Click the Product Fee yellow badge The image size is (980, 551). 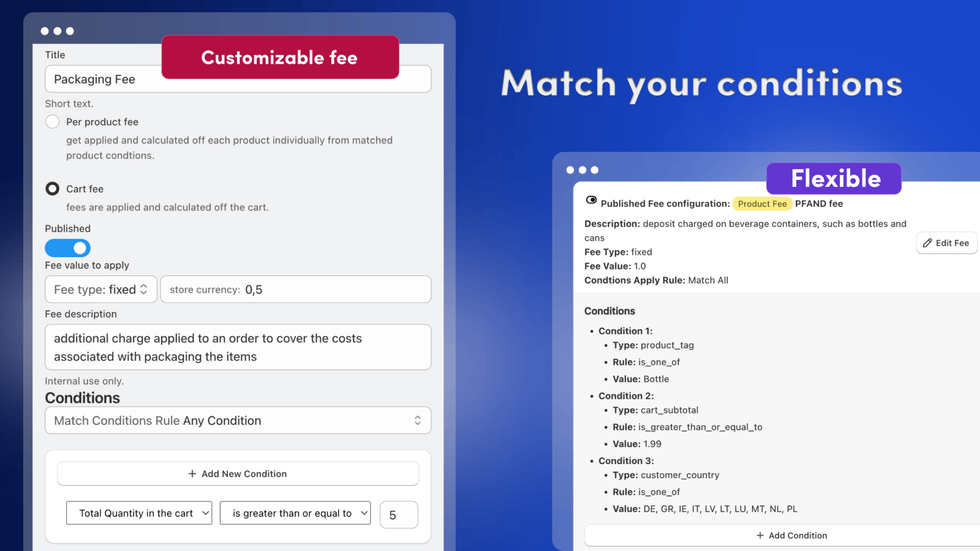(x=762, y=204)
